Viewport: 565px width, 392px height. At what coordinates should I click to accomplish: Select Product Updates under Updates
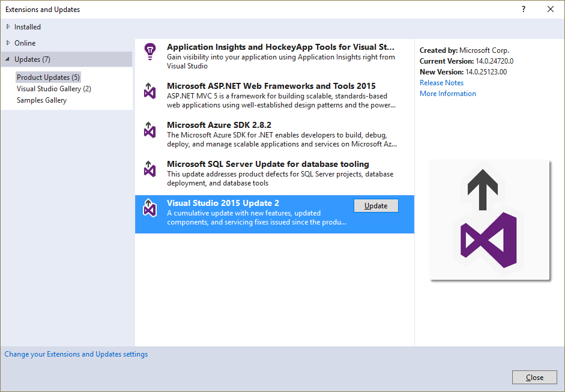(x=48, y=77)
